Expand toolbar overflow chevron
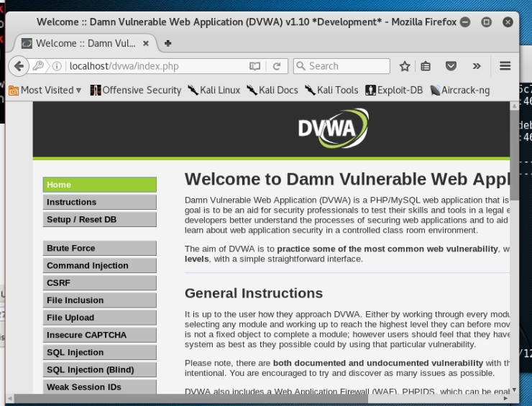532x406 pixels. coord(477,66)
